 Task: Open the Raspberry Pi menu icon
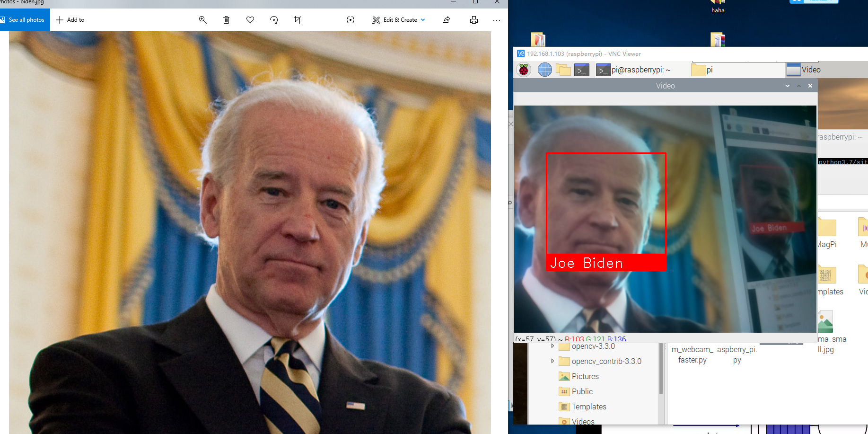pos(524,70)
